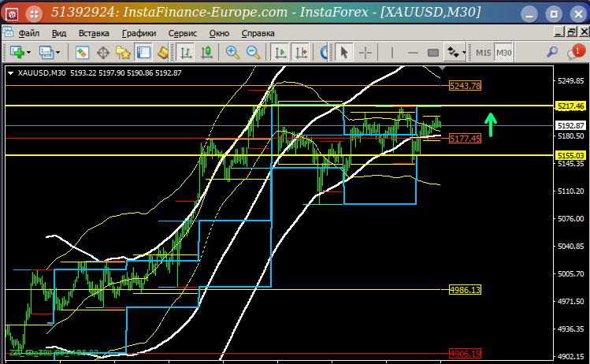Open the Strategy Tester icon
This screenshot has width=590, height=364.
coord(163,52)
